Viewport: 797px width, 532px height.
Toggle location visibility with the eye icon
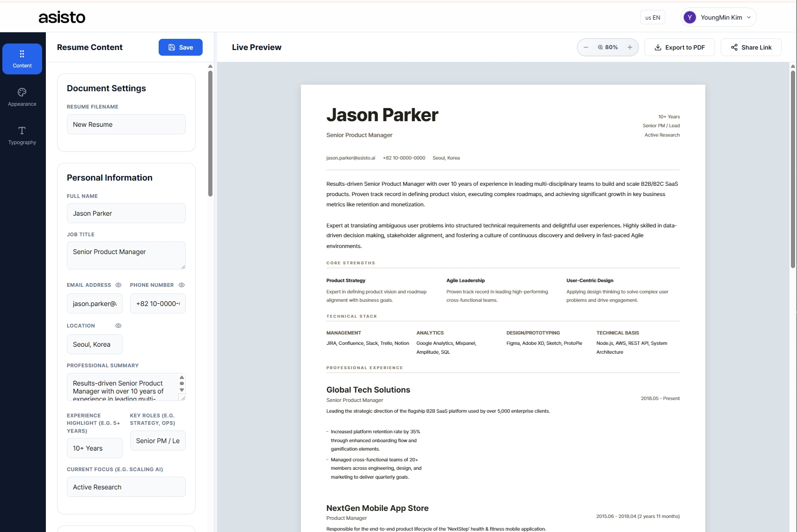(x=118, y=326)
